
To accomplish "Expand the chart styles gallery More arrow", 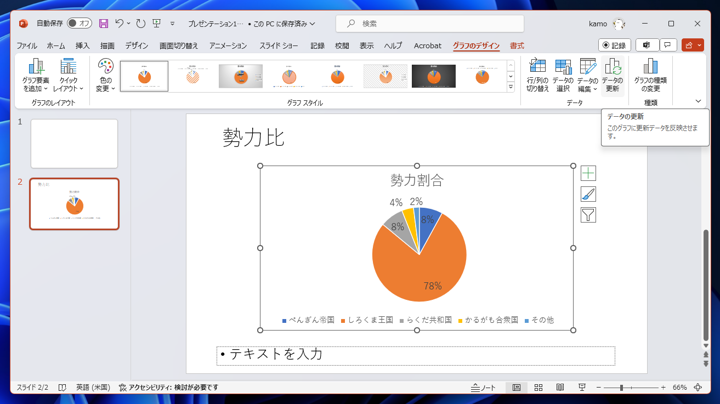I will (511, 87).
